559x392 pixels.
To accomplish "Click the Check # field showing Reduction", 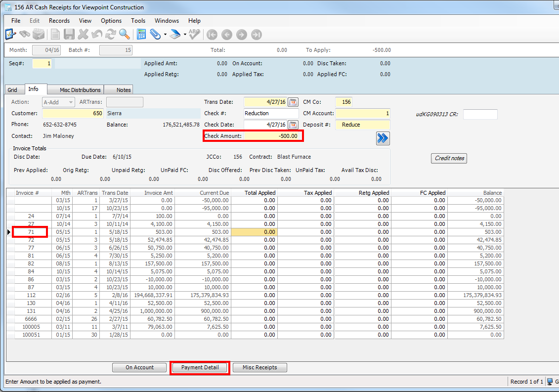I will tap(271, 113).
